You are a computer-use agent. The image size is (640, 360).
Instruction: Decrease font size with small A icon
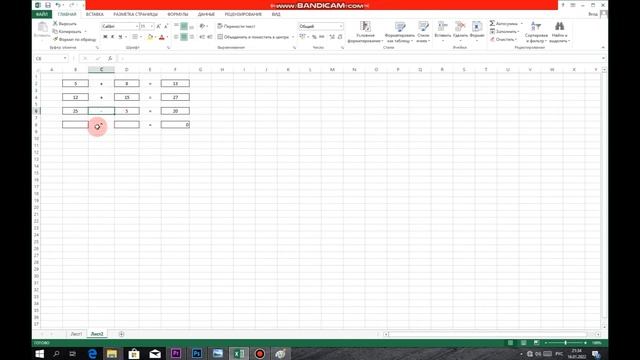click(166, 26)
